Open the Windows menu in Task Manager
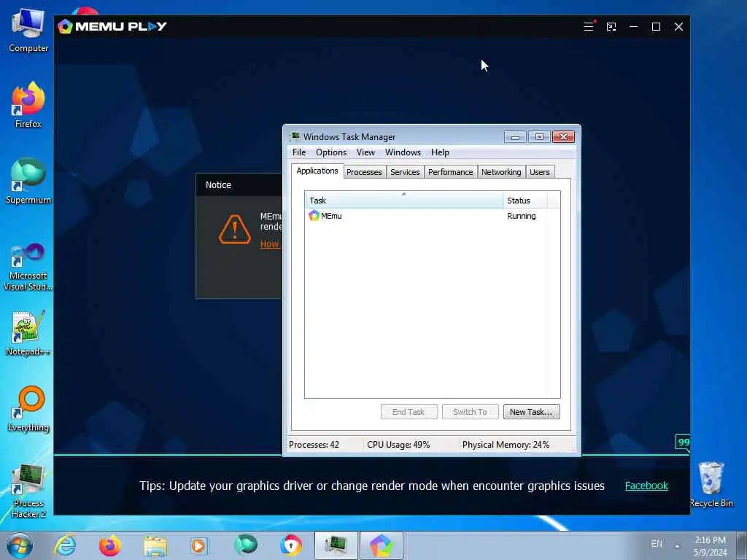Screen dimensions: 747x560 pyautogui.click(x=403, y=152)
